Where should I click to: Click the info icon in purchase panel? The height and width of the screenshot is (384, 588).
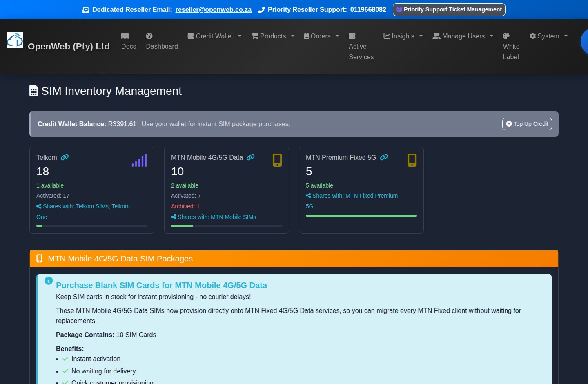49,281
